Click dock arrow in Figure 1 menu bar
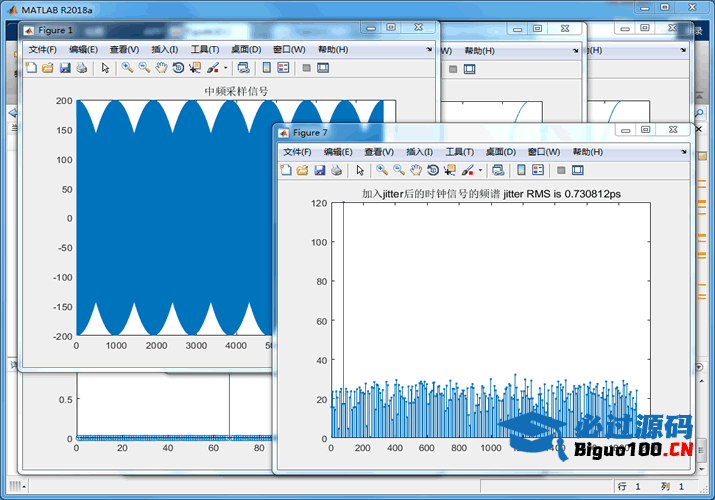715x500 pixels. (429, 49)
